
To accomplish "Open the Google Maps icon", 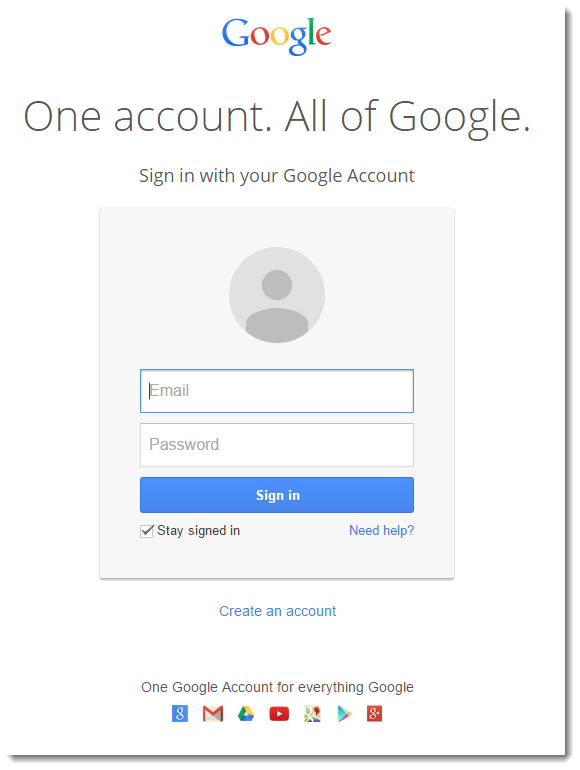I will tap(312, 714).
